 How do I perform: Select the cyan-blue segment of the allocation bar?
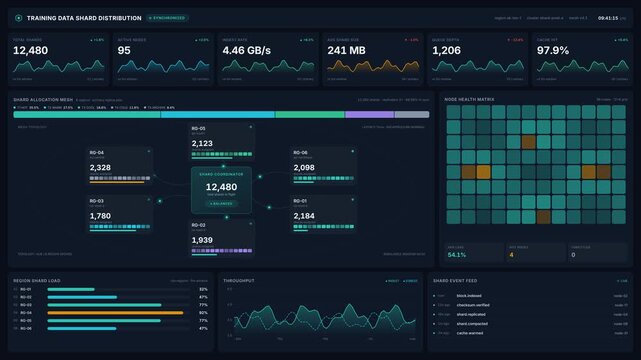click(218, 115)
